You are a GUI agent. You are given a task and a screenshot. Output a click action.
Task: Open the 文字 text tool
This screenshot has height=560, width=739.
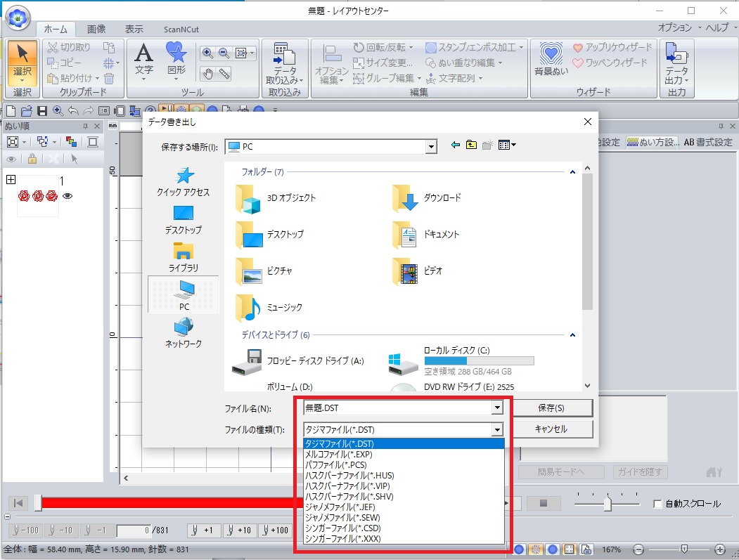click(x=143, y=61)
